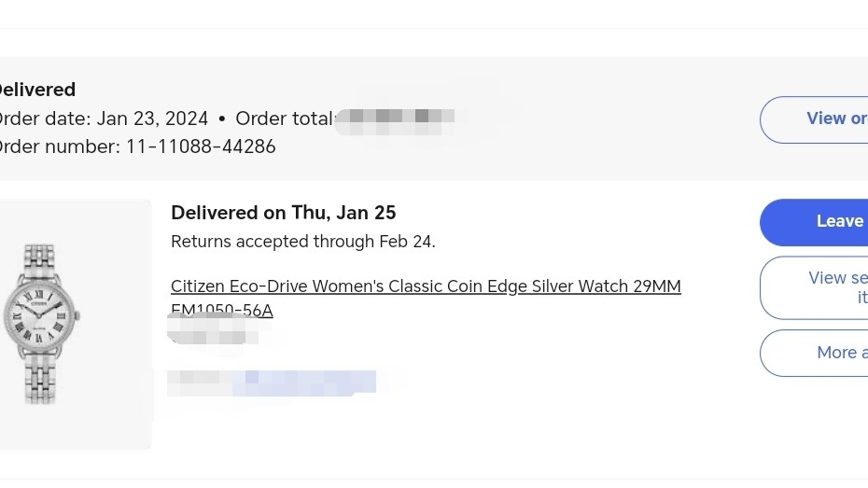Screen dimensions: 868x488
Task: Click the Order total label
Action: click(x=285, y=119)
